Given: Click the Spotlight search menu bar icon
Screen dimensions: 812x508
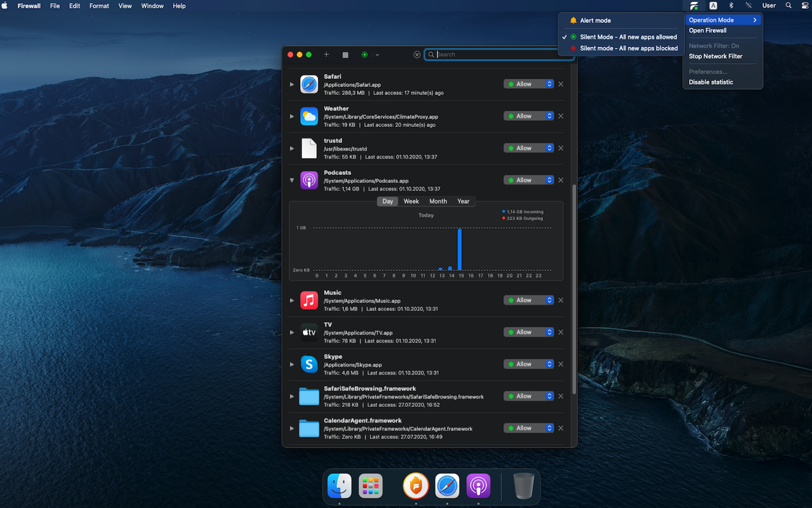Looking at the screenshot, I should click(789, 6).
